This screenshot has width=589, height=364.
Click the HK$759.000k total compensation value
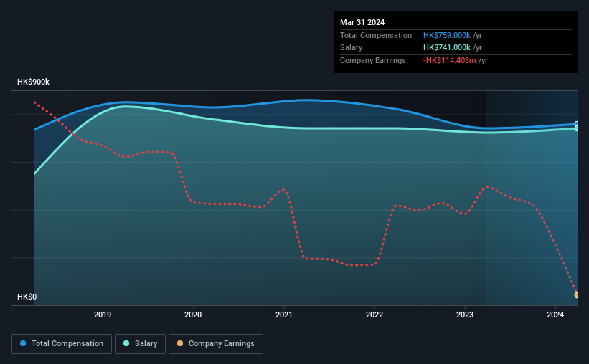click(x=447, y=35)
